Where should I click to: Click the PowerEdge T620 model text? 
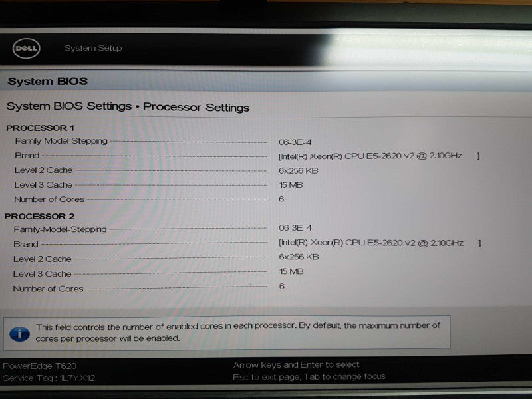point(39,366)
